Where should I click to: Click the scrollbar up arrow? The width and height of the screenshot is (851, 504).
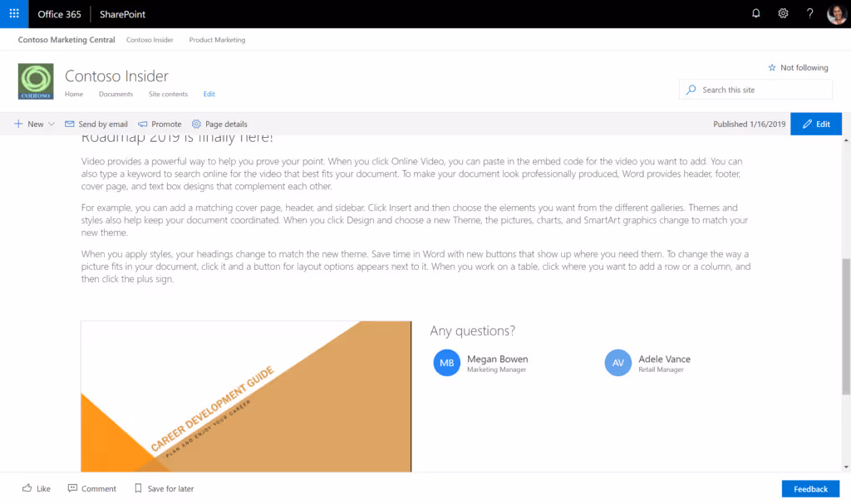point(846,140)
